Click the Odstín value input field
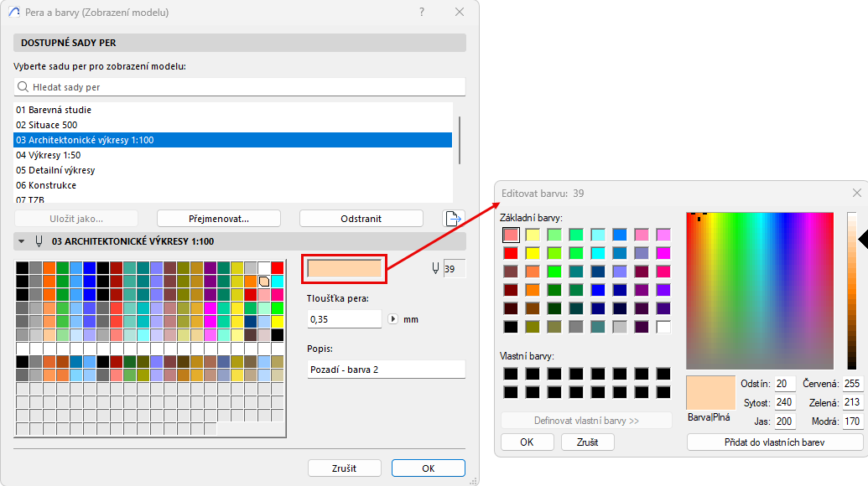This screenshot has width=868, height=486. coord(783,383)
